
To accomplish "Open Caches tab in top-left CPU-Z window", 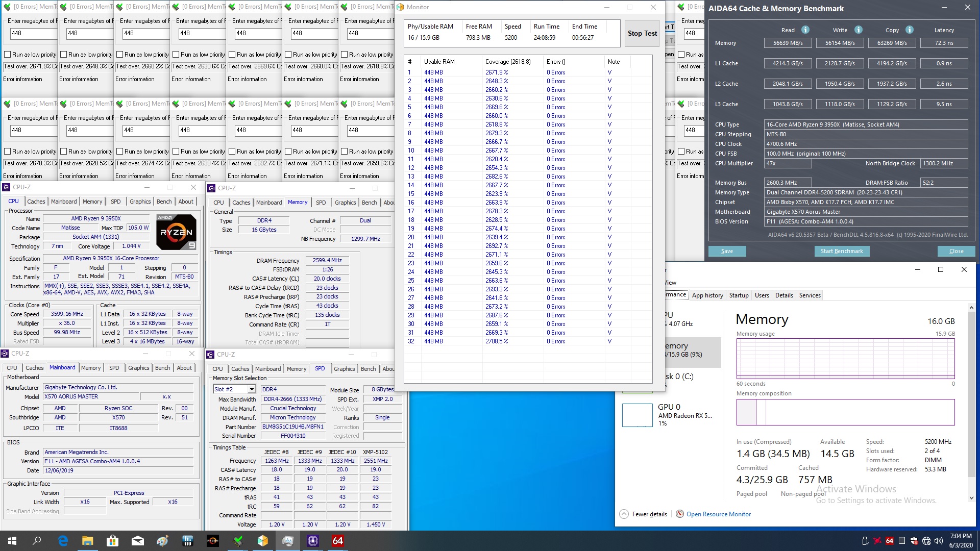I will tap(36, 202).
